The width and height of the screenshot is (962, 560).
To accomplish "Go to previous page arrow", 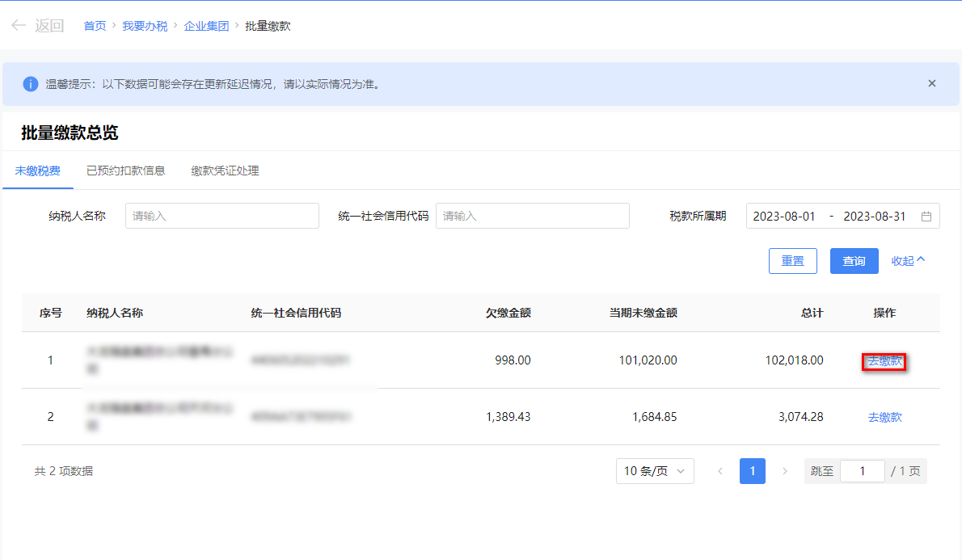I will [x=720, y=471].
